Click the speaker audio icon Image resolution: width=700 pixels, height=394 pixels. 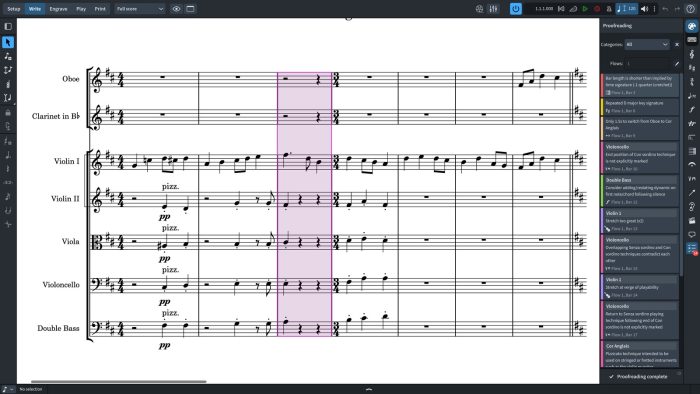pyautogui.click(x=644, y=9)
